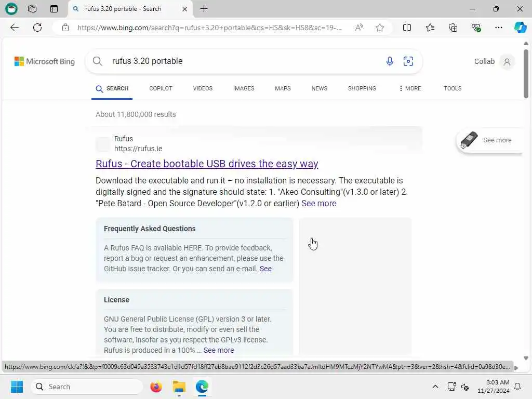532x399 pixels.
Task: Open the Copilot sidebar icon
Action: (x=520, y=28)
